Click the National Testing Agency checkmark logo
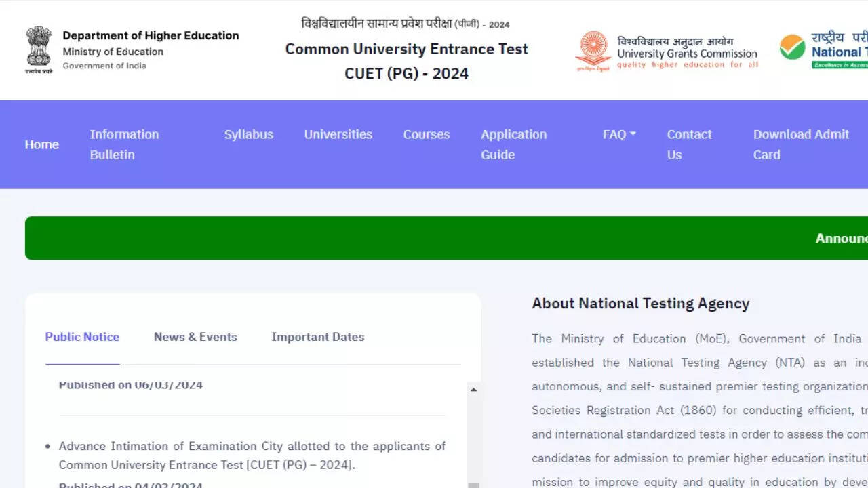 [x=792, y=47]
